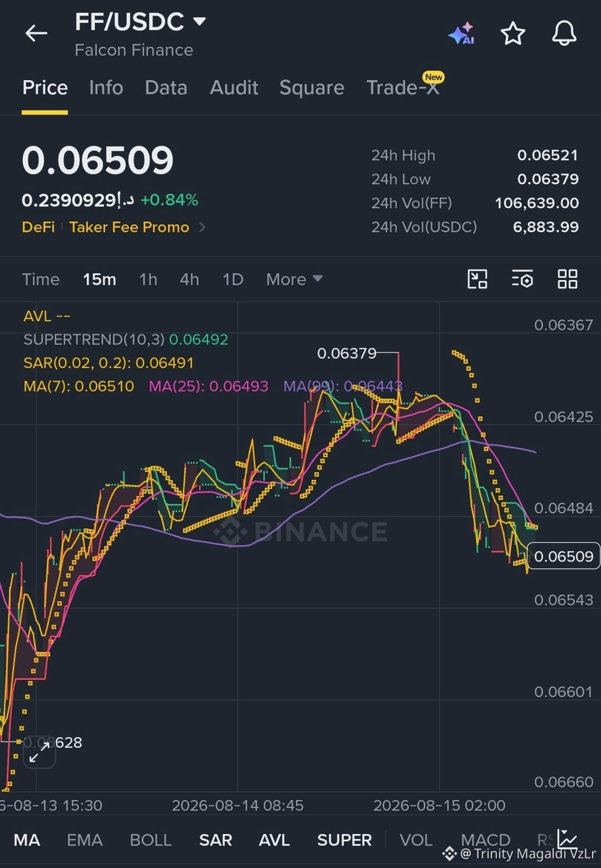Click the MA(25) legend value
This screenshot has height=868, width=601.
click(x=208, y=386)
